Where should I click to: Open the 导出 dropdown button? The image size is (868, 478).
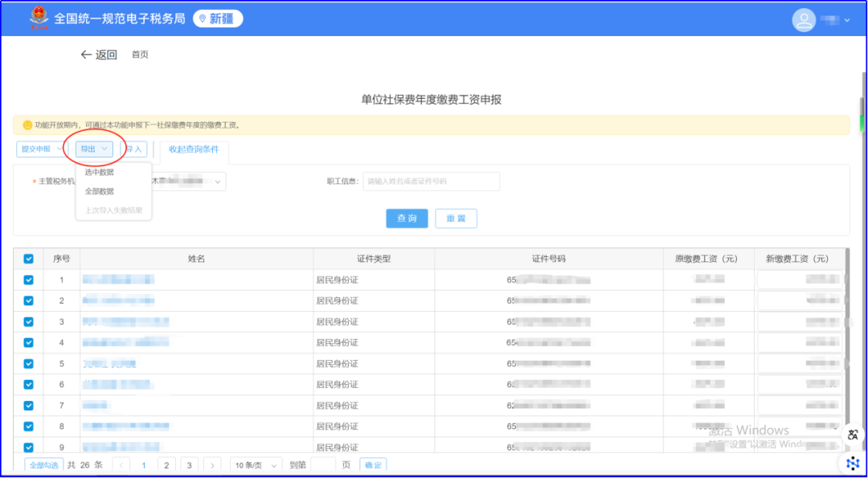pos(94,149)
